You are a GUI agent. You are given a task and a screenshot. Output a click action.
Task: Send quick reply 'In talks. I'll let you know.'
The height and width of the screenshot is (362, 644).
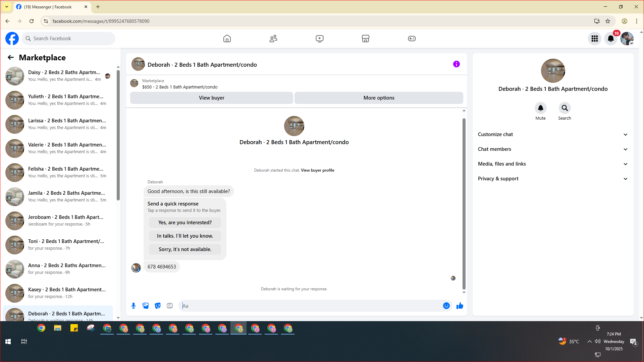185,236
